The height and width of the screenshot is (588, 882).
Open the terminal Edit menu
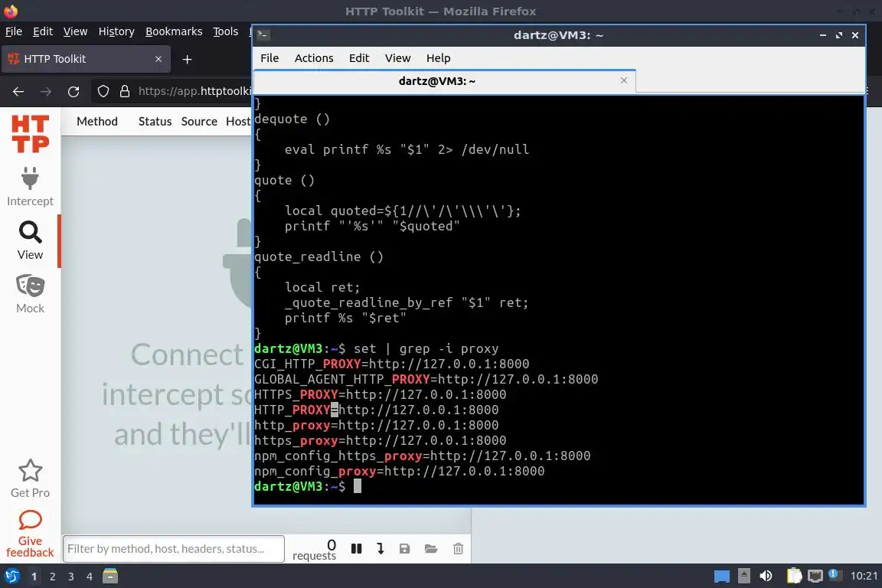(359, 58)
